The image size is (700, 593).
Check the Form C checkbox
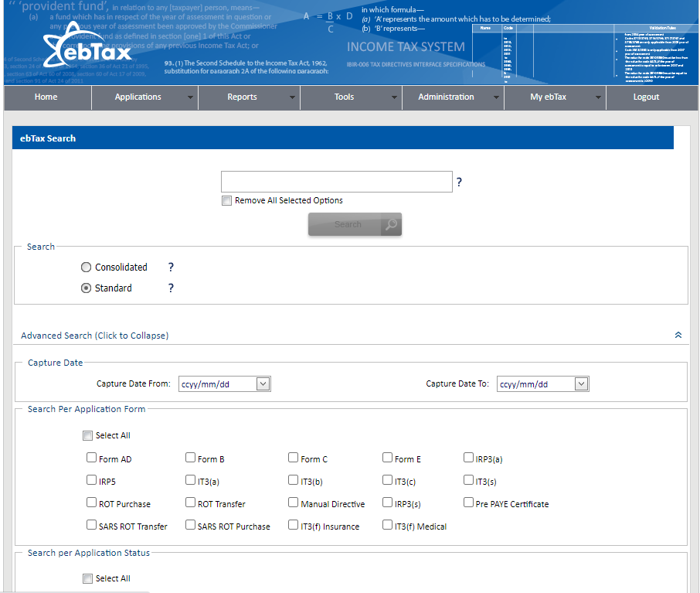tap(294, 458)
